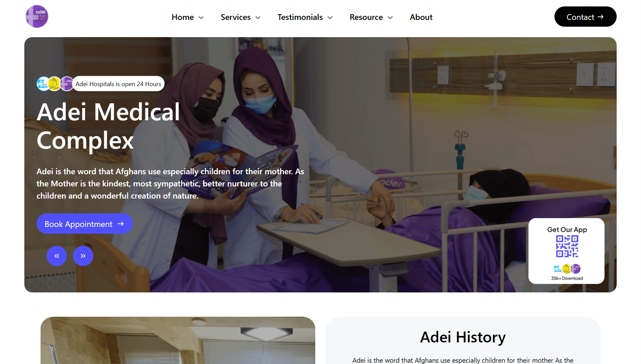Advance slider with double-right arrow button
641x364 pixels.
pos(83,256)
